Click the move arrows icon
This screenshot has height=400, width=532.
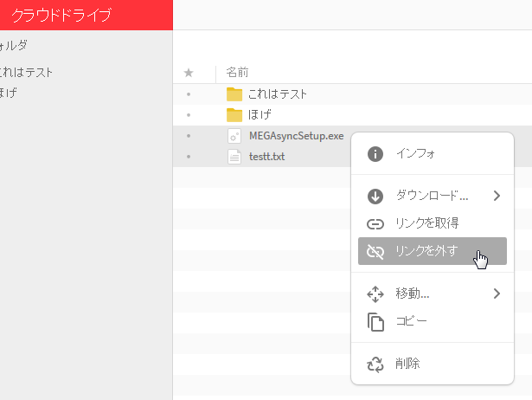pyautogui.click(x=375, y=294)
